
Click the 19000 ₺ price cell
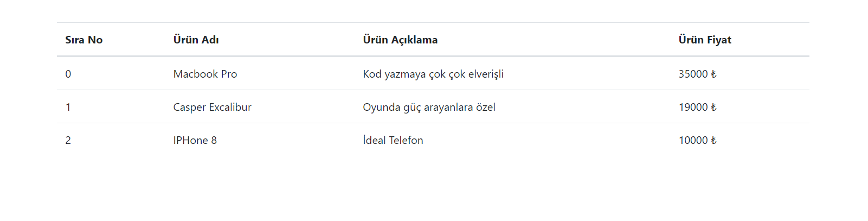click(698, 107)
